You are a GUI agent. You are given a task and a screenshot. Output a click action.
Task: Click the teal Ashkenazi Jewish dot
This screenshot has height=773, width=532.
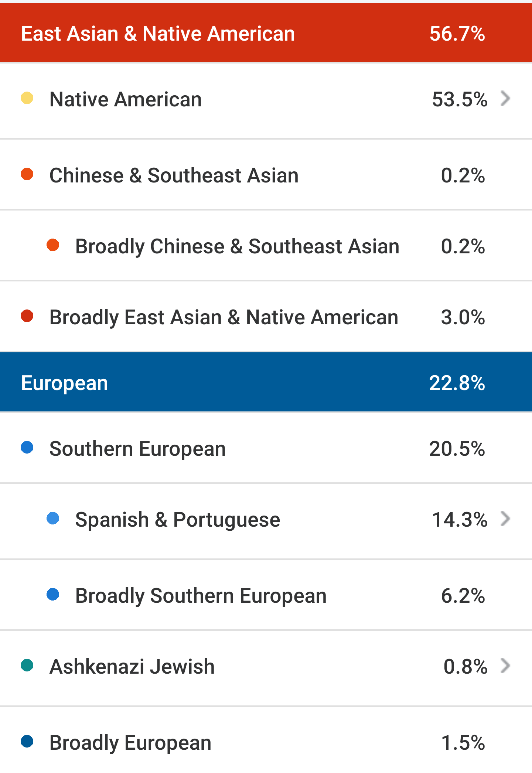click(27, 665)
